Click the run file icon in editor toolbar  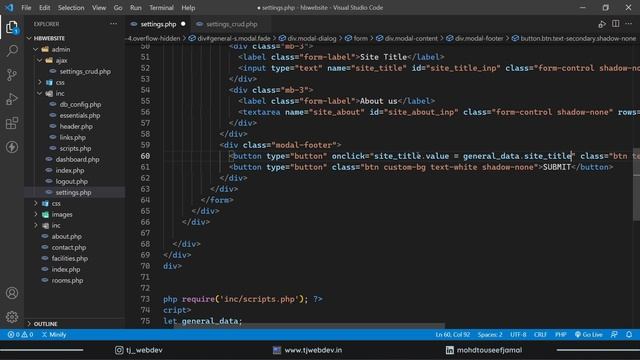tap(602, 24)
